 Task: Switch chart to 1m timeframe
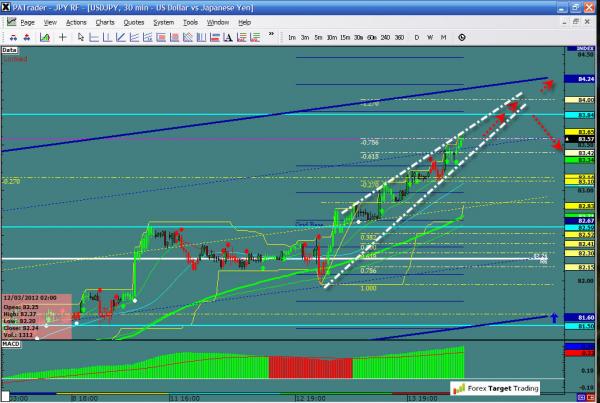point(291,37)
